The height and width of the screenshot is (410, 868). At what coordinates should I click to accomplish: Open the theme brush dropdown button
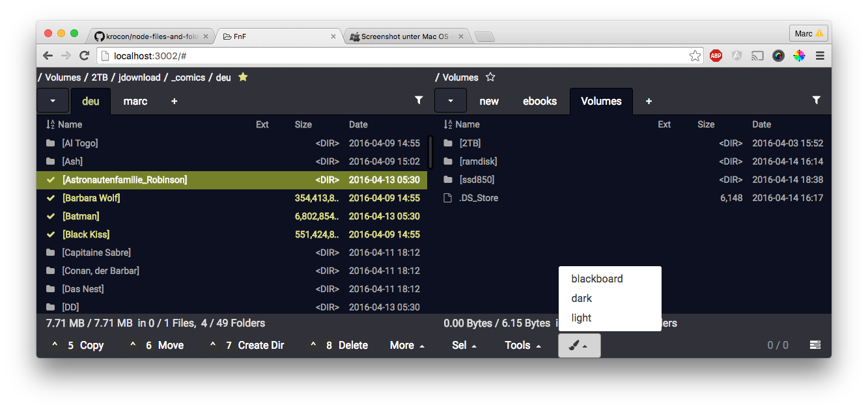coord(579,346)
